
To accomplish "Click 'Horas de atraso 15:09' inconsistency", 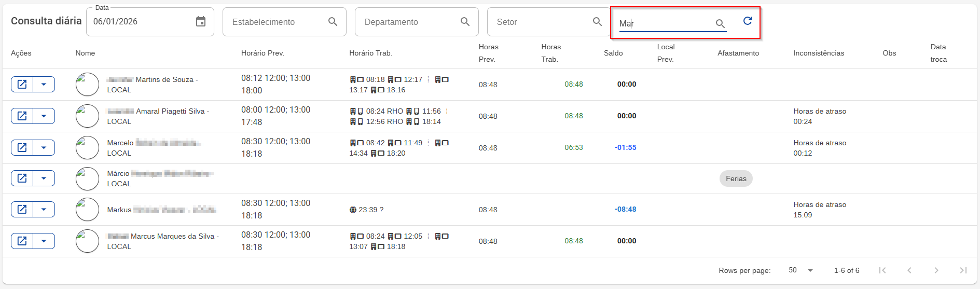I will pos(820,210).
